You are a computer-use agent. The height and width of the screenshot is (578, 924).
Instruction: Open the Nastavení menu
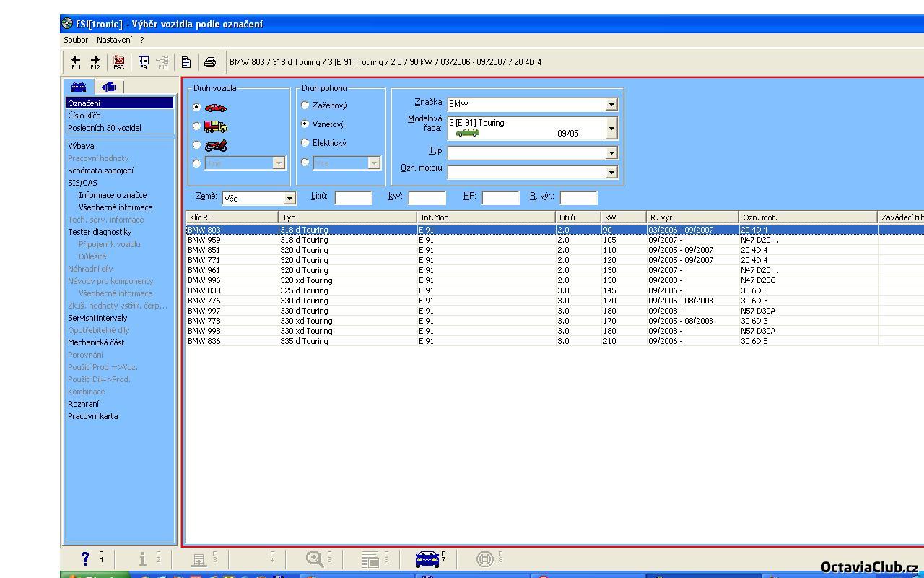point(114,40)
